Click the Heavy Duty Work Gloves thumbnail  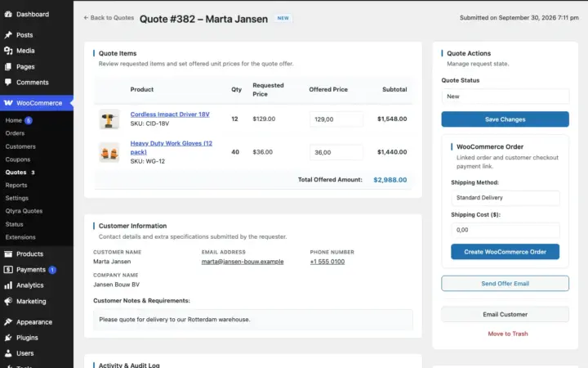[x=109, y=152]
